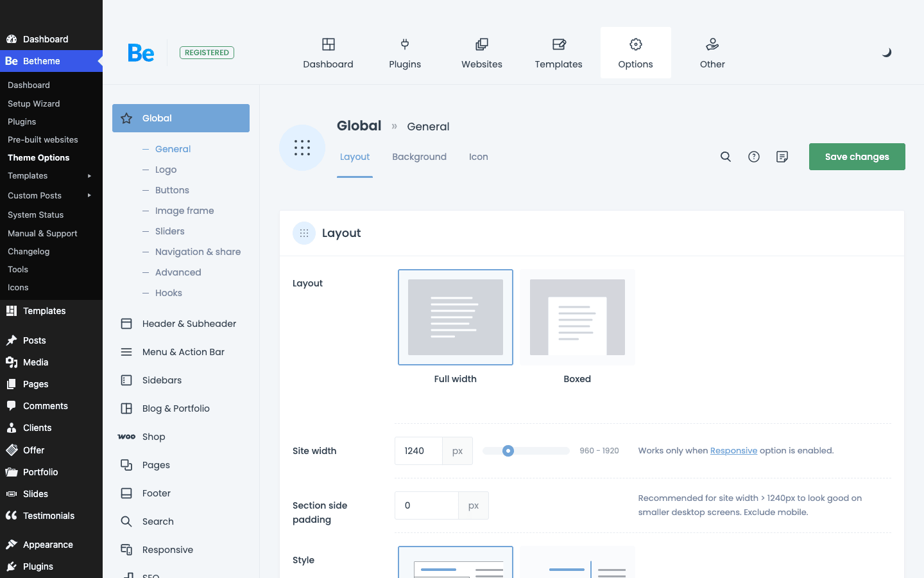Image resolution: width=924 pixels, height=578 pixels.
Task: Open Pre-built websites submenu item
Action: click(42, 139)
